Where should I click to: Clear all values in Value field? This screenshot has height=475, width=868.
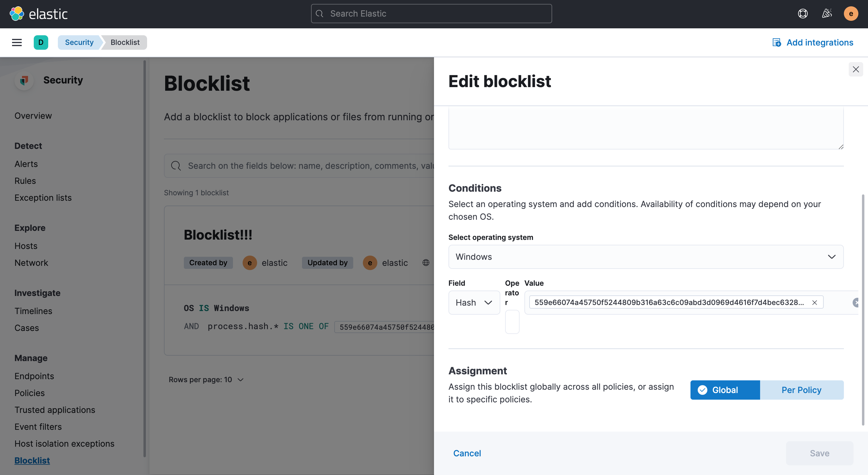856,303
